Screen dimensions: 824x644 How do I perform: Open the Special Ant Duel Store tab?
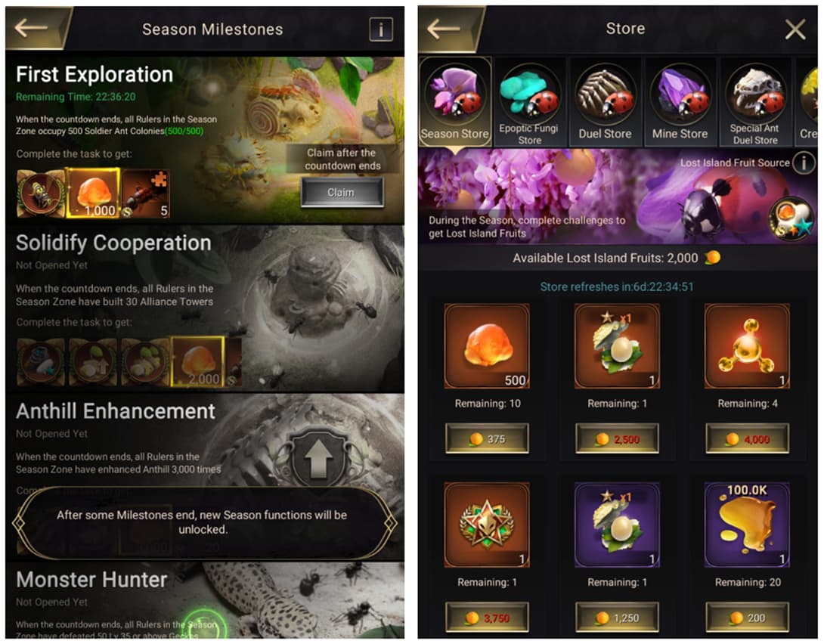pos(755,102)
